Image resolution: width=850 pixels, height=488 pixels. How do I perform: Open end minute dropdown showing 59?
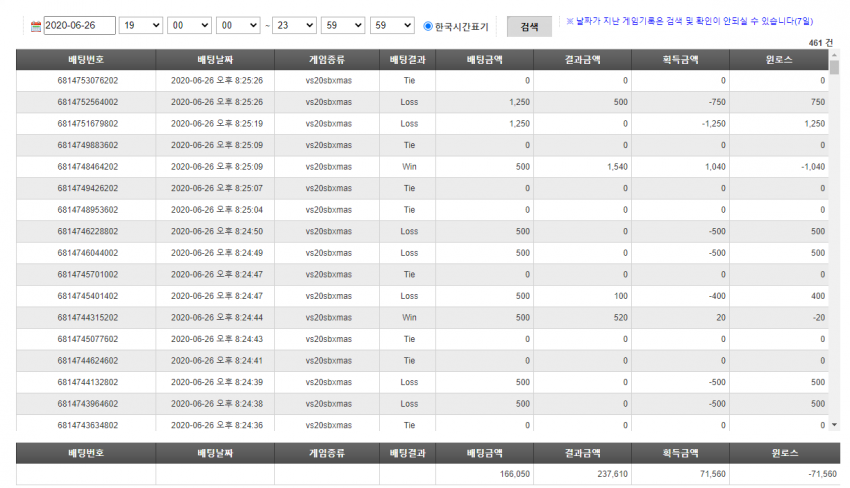pyautogui.click(x=343, y=25)
